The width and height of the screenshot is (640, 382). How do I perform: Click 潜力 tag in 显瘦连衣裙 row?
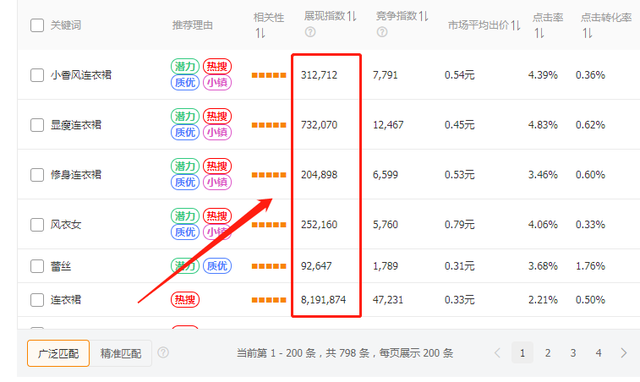point(185,116)
